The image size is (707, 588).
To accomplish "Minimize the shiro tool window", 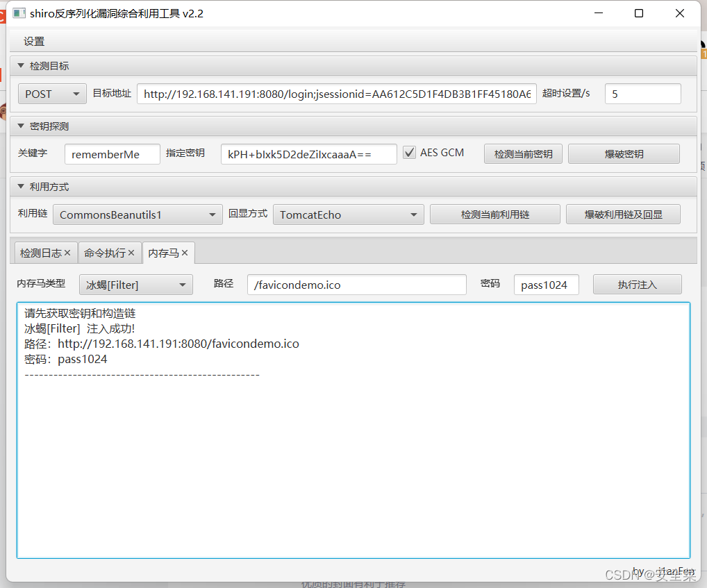I will pyautogui.click(x=599, y=13).
